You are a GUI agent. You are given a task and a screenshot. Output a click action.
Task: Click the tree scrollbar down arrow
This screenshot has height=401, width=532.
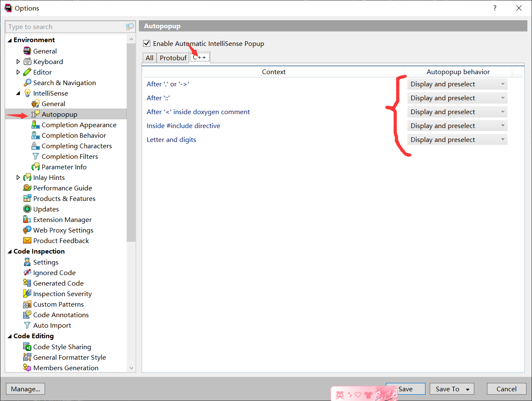[x=131, y=368]
